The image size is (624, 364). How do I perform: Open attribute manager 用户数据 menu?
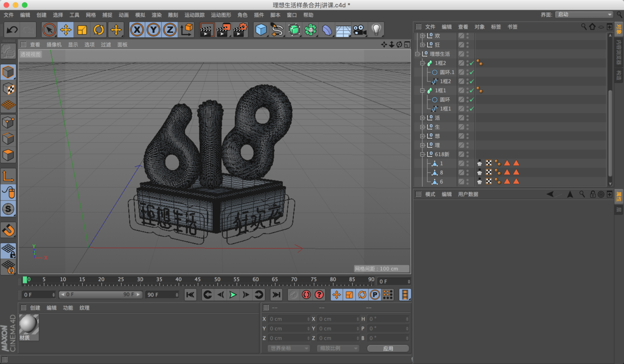[467, 194]
